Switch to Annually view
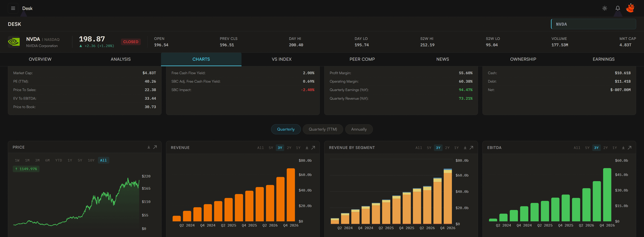The image size is (644, 237). (359, 129)
